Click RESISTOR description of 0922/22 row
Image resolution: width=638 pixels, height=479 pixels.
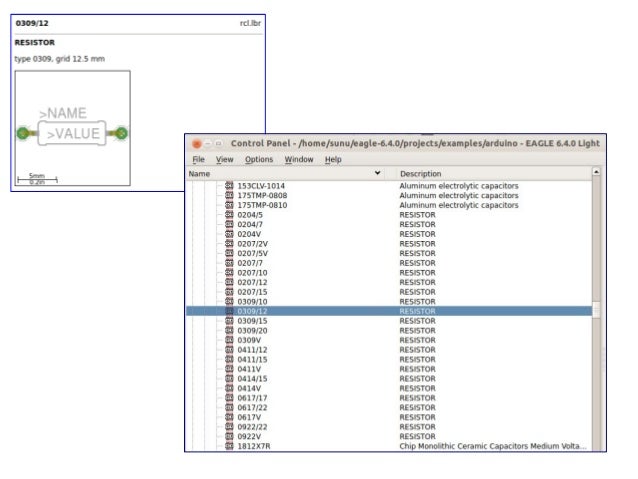(417, 427)
